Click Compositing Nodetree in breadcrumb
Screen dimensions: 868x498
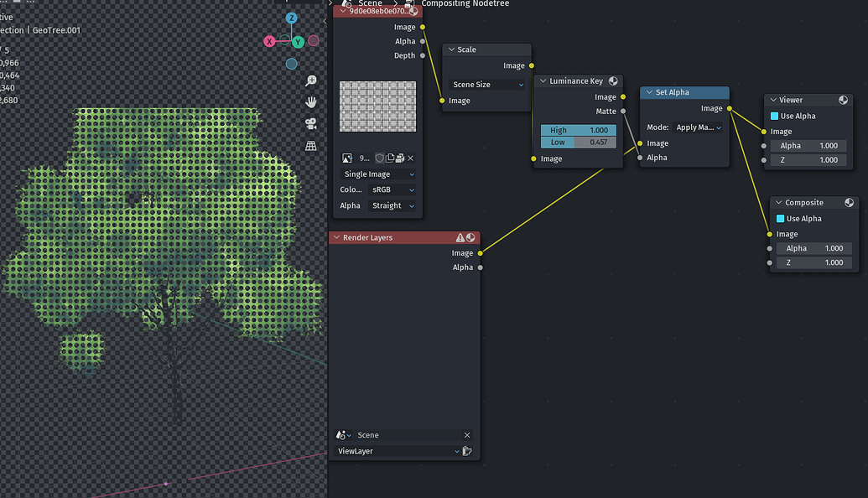465,3
